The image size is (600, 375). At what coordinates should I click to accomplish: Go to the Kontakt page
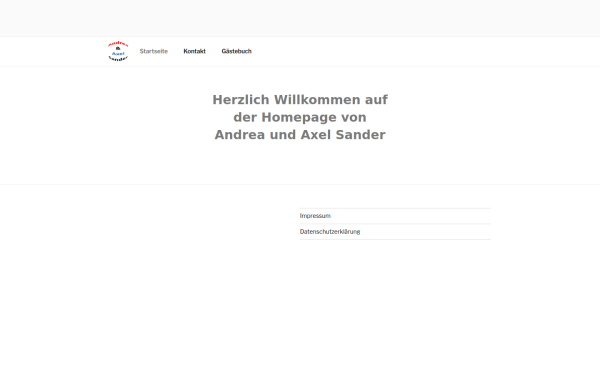click(x=194, y=51)
